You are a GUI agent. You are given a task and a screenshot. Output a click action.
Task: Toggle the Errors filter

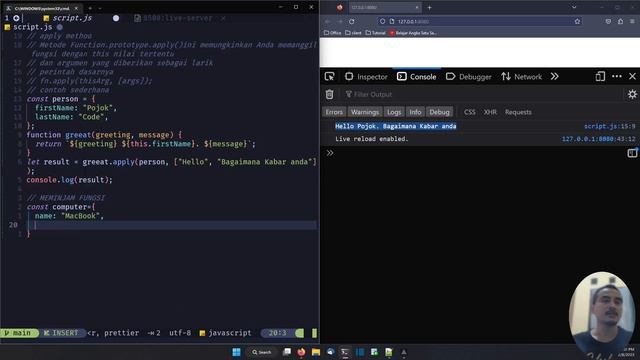(334, 112)
